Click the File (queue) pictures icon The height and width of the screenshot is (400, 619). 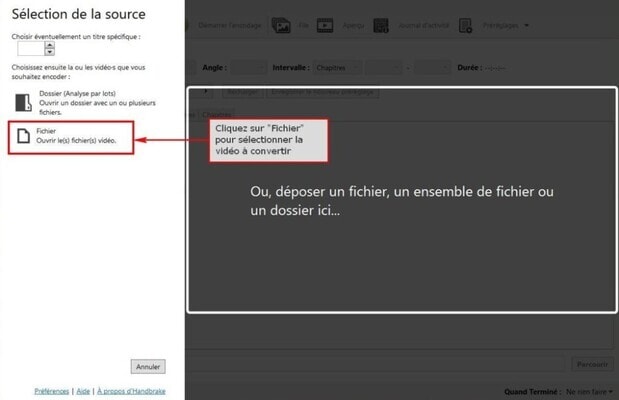point(281,25)
